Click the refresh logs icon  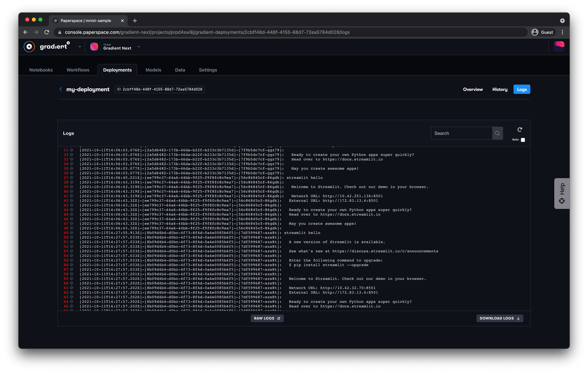(x=519, y=129)
